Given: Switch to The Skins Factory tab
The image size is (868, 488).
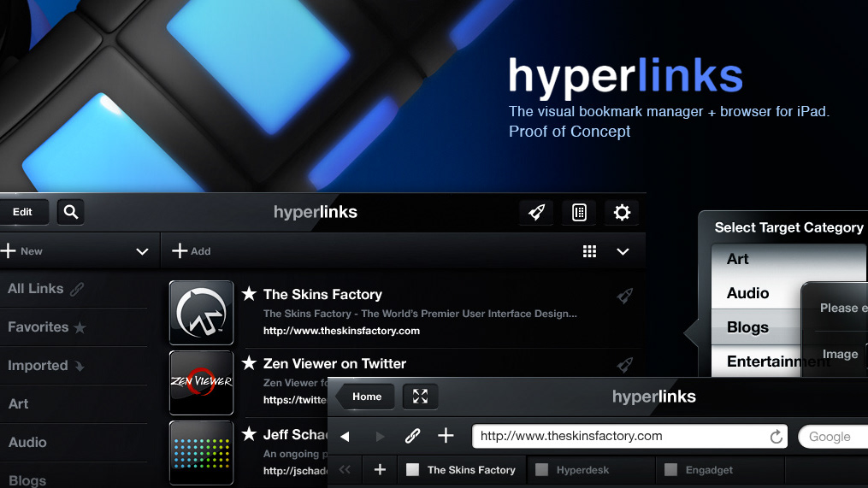Looking at the screenshot, I should pyautogui.click(x=461, y=470).
